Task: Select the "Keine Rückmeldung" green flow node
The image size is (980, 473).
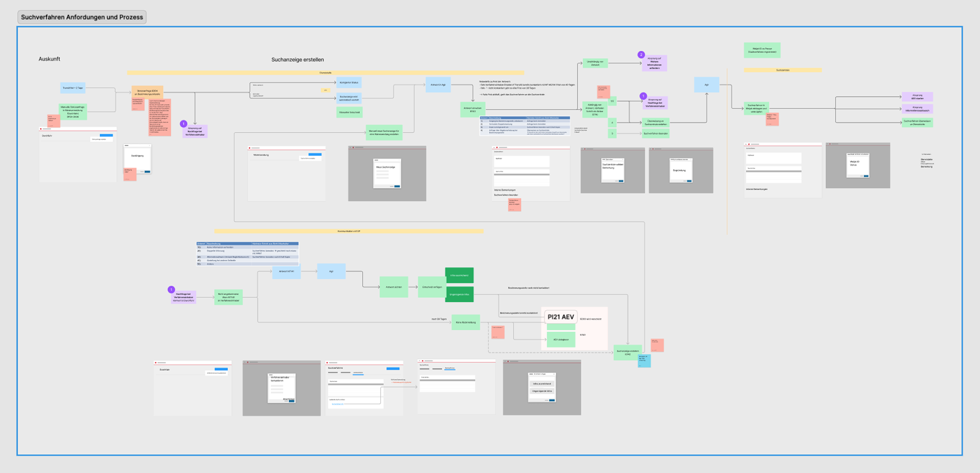Action: (x=465, y=322)
